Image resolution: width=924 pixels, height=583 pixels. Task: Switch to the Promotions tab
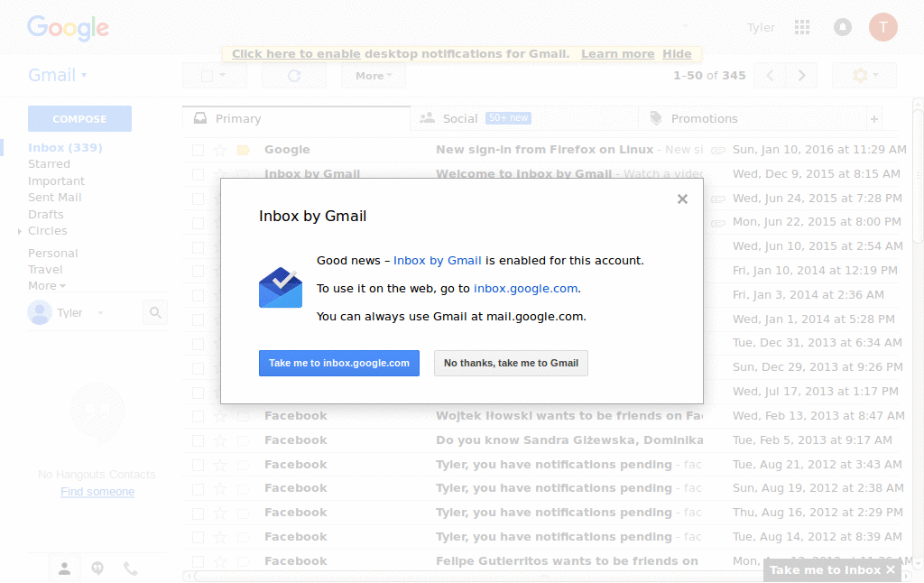(x=752, y=118)
